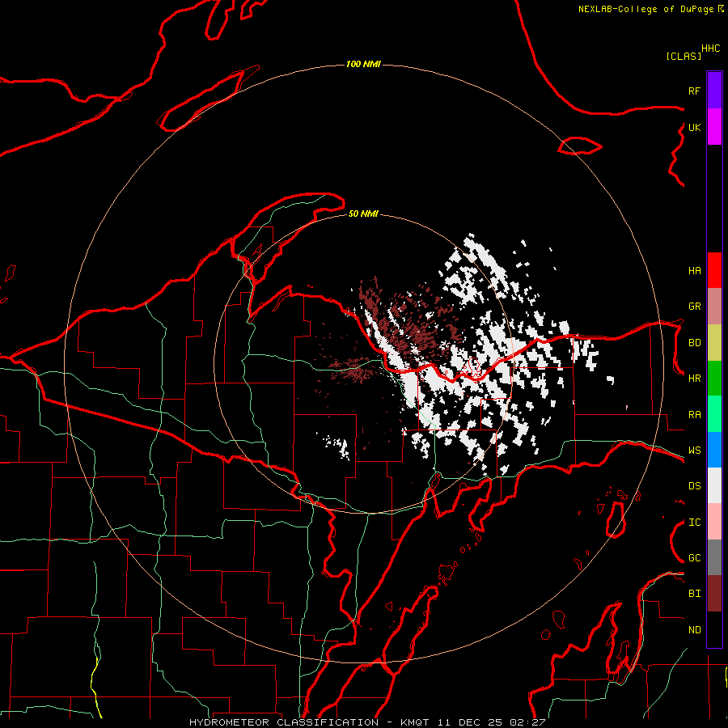Click the [CLAS] units label
The width and height of the screenshot is (728, 728).
click(x=684, y=56)
